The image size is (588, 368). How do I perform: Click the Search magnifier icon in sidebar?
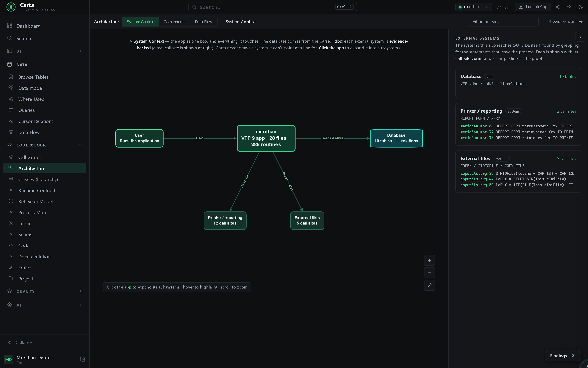click(10, 38)
